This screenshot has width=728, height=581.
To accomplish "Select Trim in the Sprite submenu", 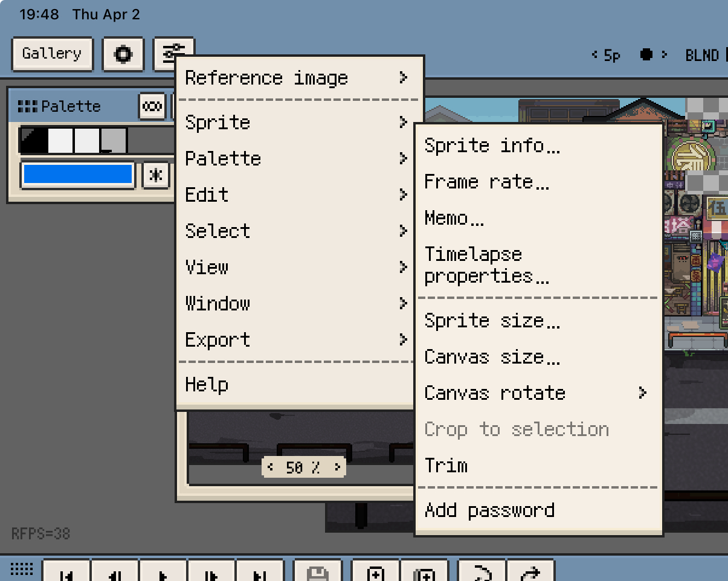I will pos(446,466).
